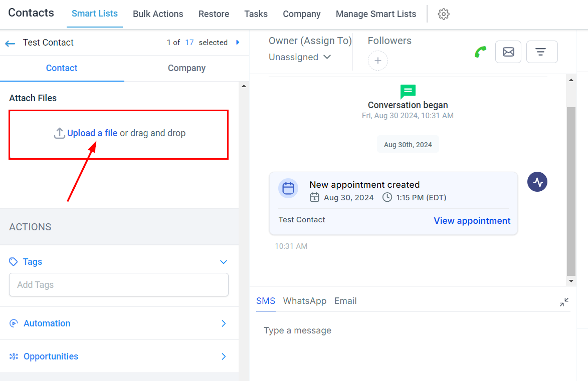588x381 pixels.
Task: Open the email envelope icon button
Action: (x=508, y=52)
